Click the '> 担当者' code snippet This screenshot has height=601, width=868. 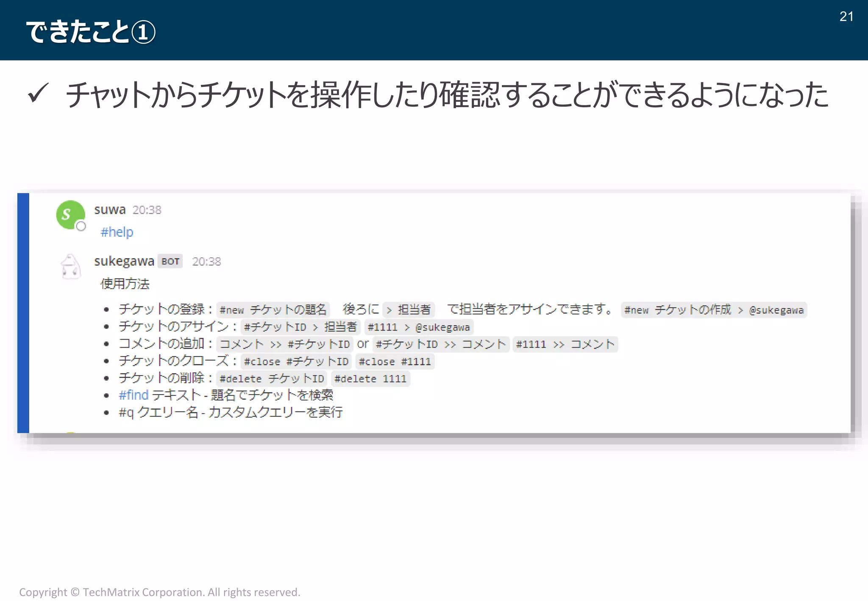point(408,310)
